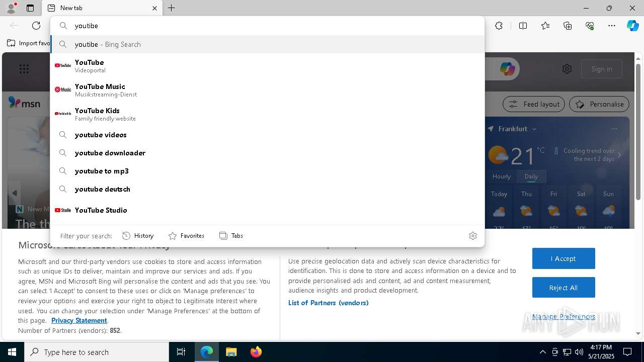This screenshot has height=362, width=644.
Task: Launch Firefox from taskbar
Action: tap(256, 352)
